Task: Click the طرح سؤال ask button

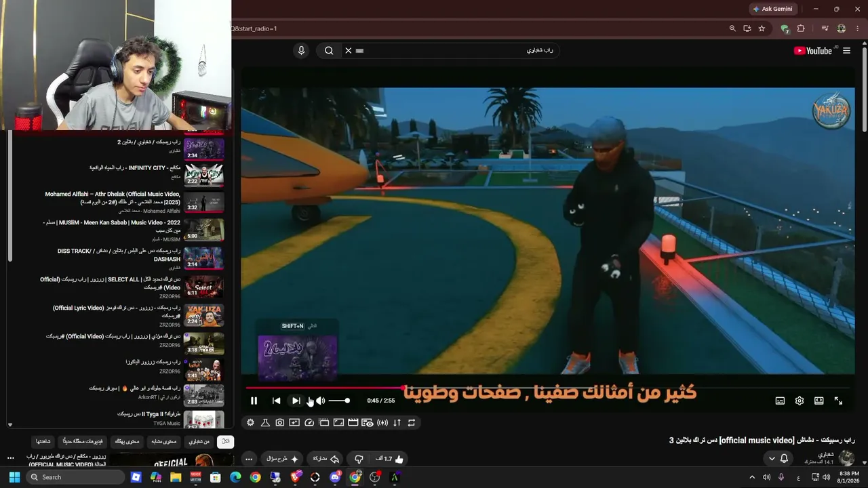Action: click(x=282, y=459)
